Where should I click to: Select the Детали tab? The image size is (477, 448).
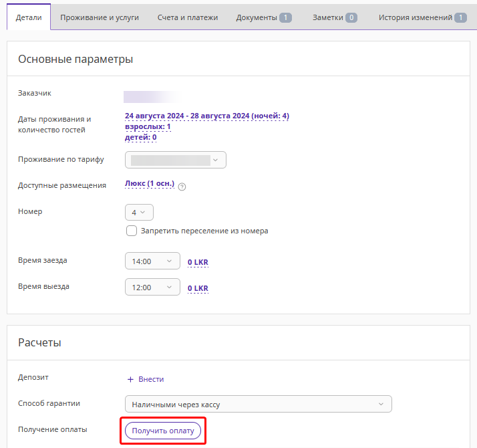pyautogui.click(x=29, y=17)
